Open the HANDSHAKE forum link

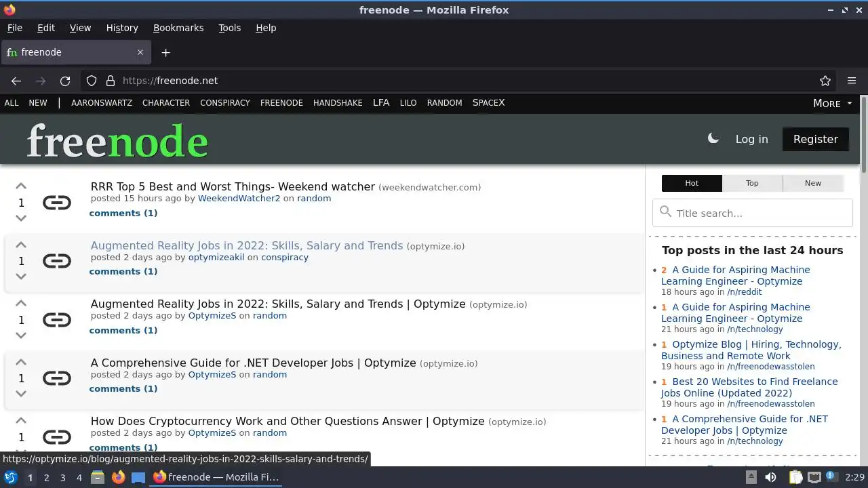point(338,103)
